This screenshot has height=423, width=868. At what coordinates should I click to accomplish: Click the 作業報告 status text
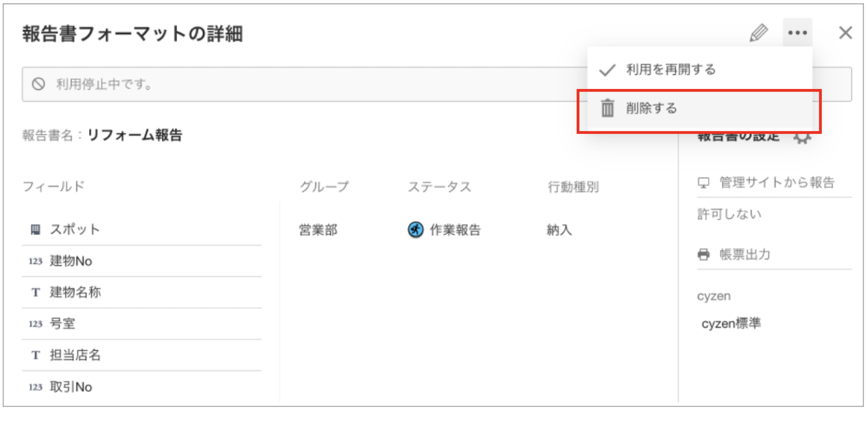point(455,230)
